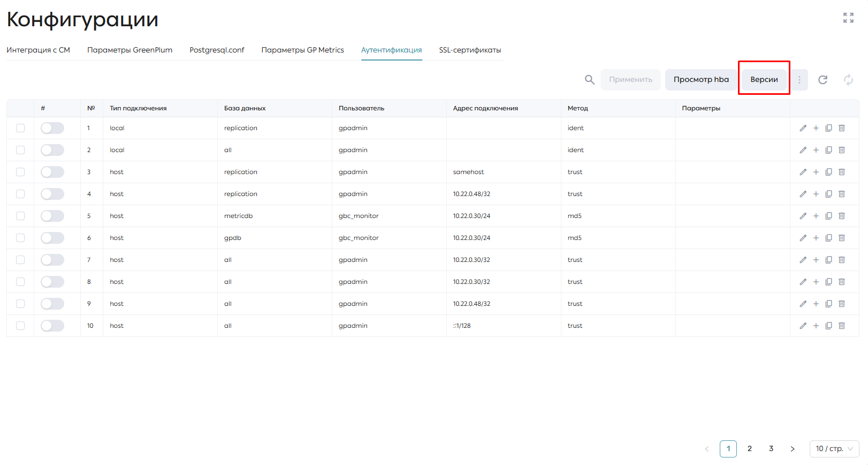868x465 pixels.
Task: Copy row 5 with the duplicate icon
Action: coord(828,216)
